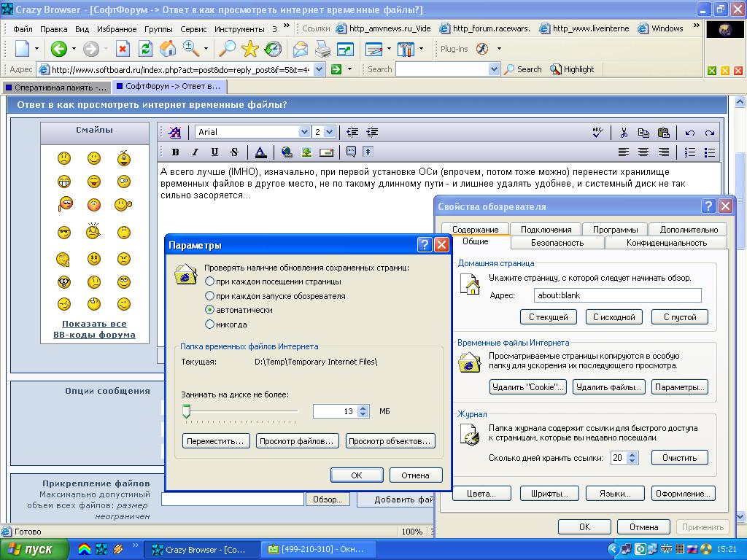
Task: Click the Print icon in browser toolbar
Action: pos(322,49)
